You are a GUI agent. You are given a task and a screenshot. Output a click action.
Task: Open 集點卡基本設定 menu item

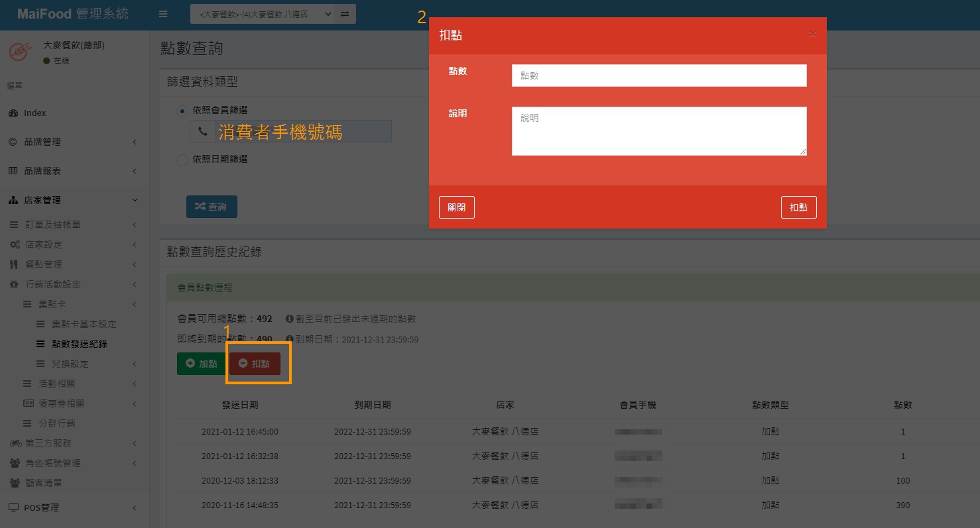click(x=84, y=324)
